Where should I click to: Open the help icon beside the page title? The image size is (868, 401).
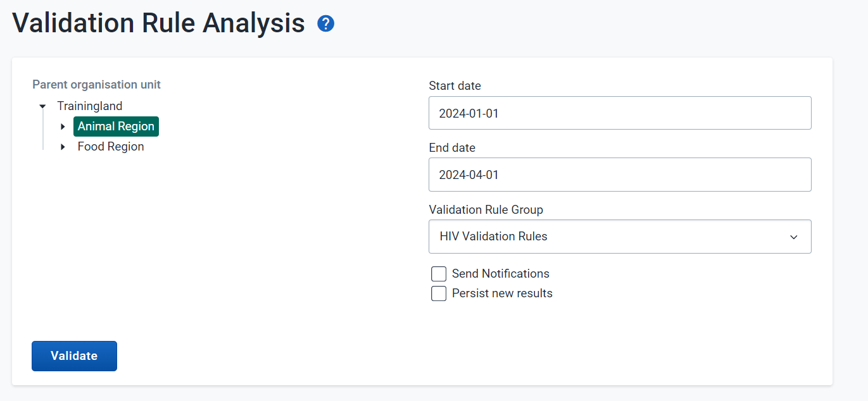coord(325,24)
